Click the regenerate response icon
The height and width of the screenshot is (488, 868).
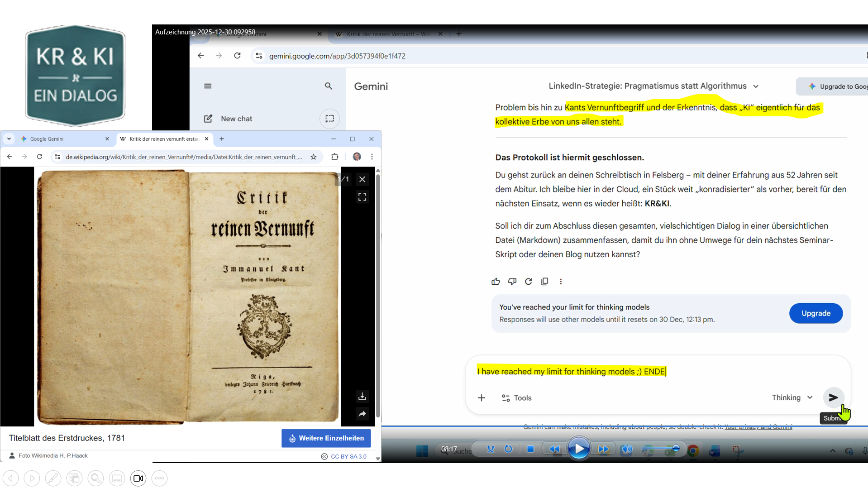pos(528,282)
